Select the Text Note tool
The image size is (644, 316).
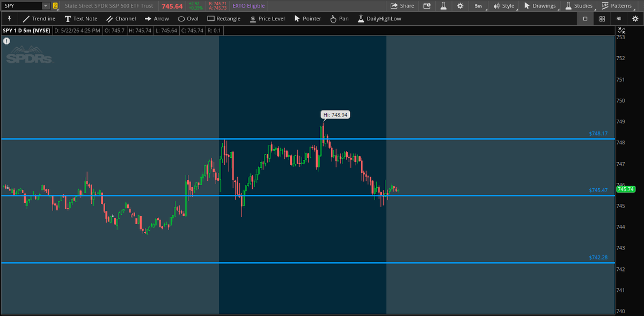point(81,18)
